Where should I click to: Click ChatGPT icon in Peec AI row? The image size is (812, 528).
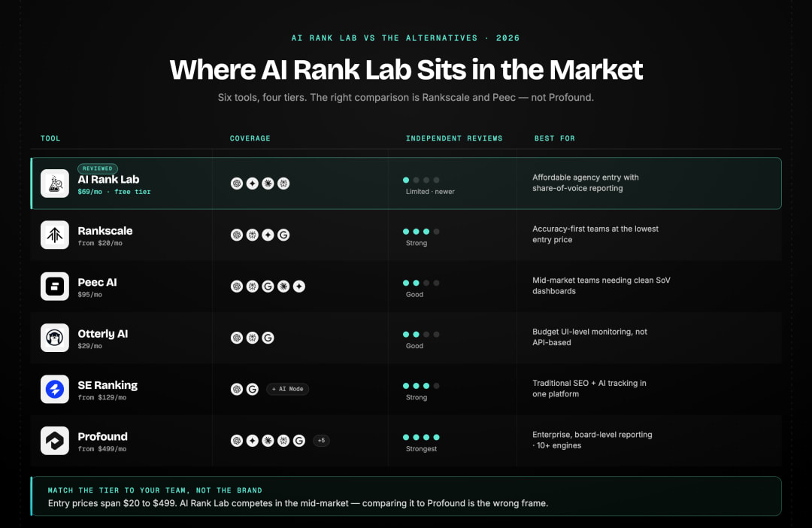point(237,286)
